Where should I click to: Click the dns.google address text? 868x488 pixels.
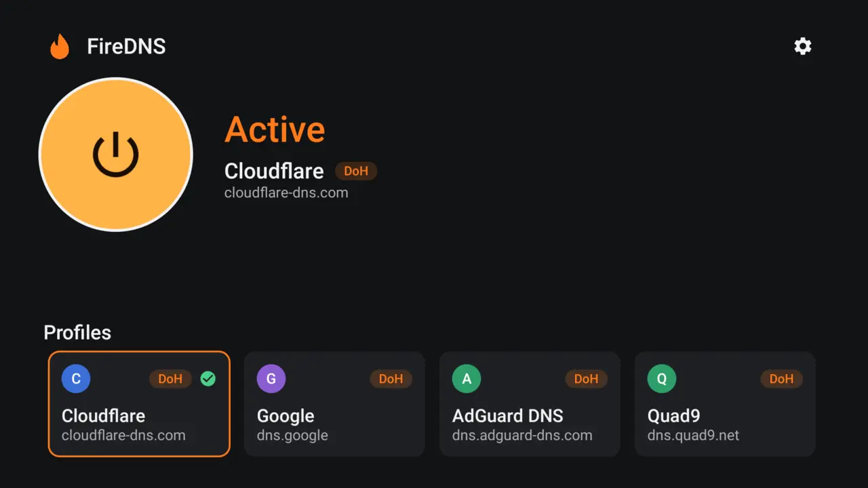[x=292, y=435]
